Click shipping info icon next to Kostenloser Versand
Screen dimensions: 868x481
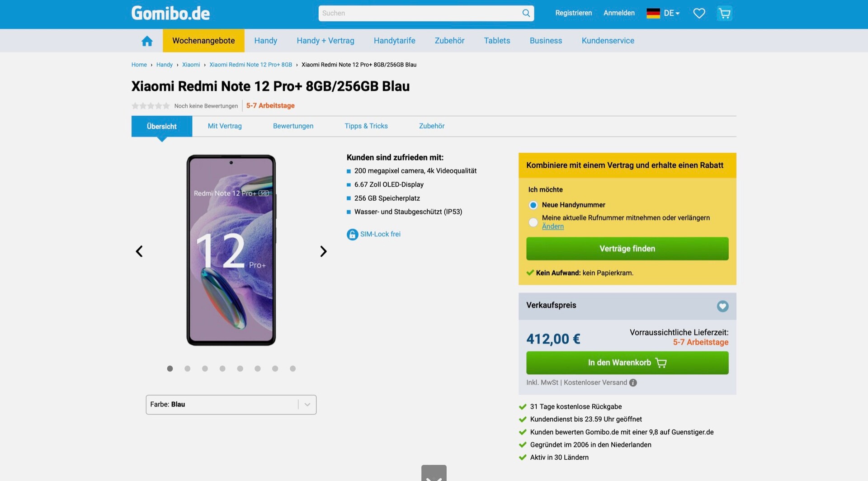633,382
